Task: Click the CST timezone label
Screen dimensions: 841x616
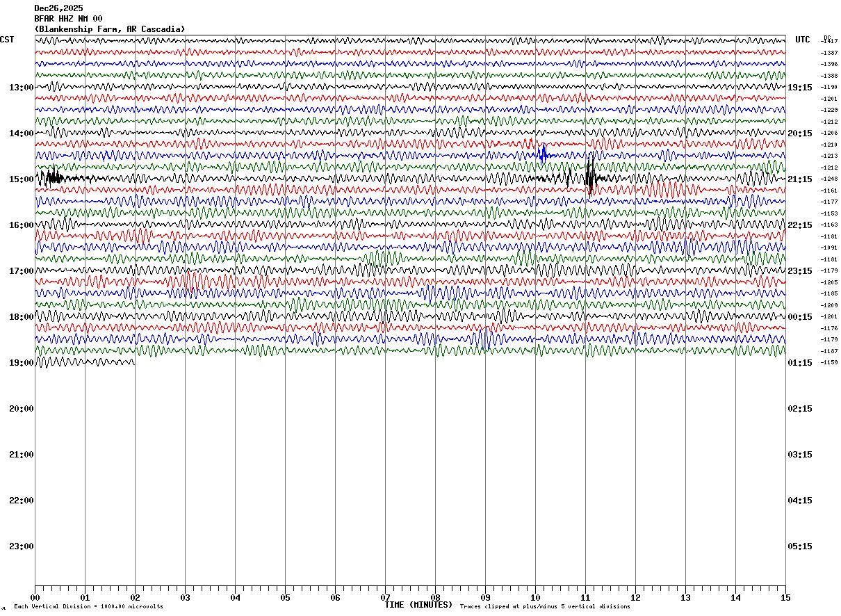Action: [7, 40]
